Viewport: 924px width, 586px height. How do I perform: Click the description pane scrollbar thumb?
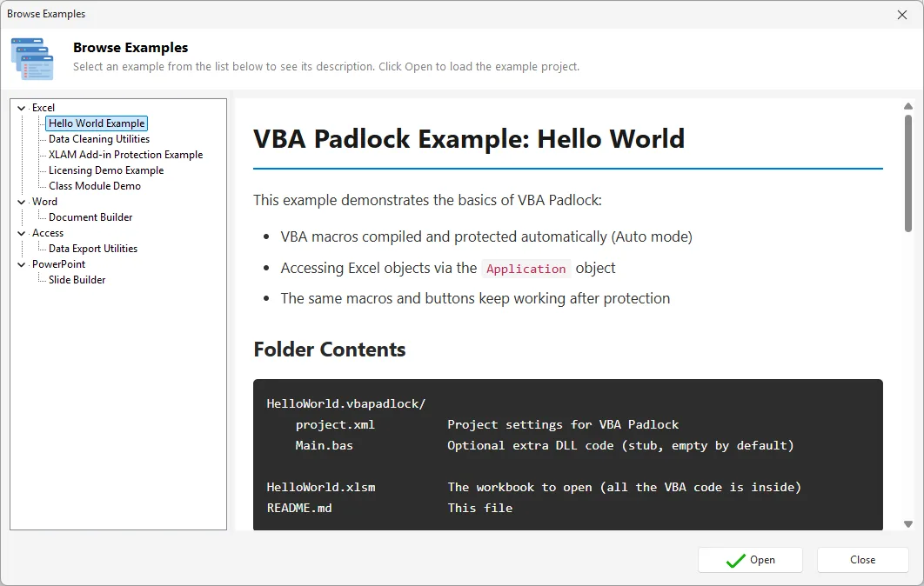coord(908,173)
